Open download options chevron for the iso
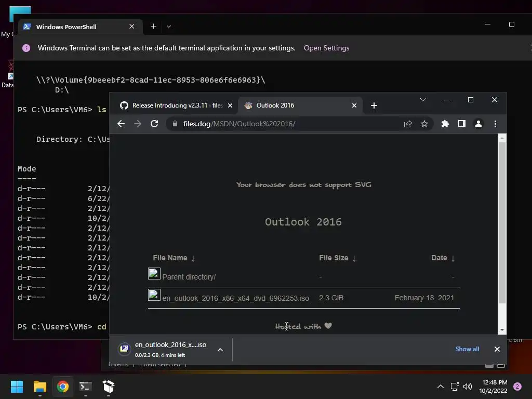This screenshot has width=532, height=399. 220,350
